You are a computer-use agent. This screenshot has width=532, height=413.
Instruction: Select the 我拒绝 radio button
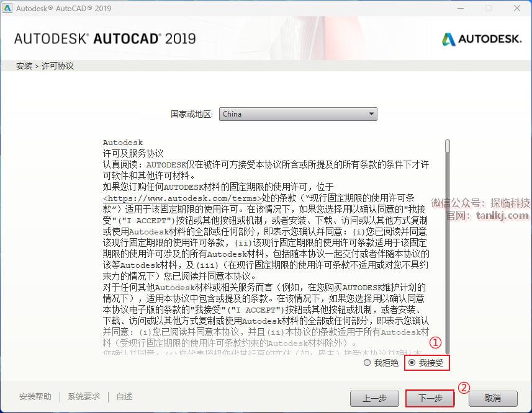point(367,363)
